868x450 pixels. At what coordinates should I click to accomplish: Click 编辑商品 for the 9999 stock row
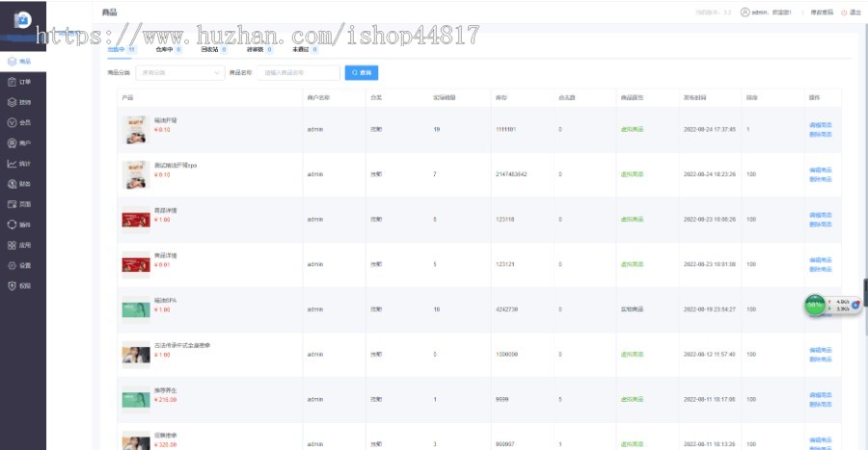click(821, 395)
